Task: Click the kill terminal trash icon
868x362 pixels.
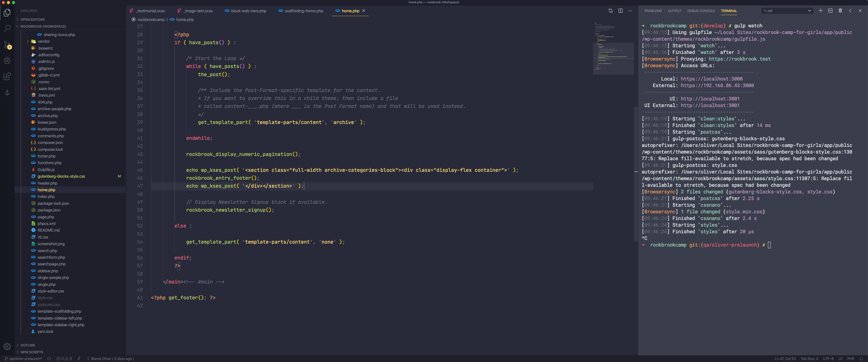Action: pos(840,10)
